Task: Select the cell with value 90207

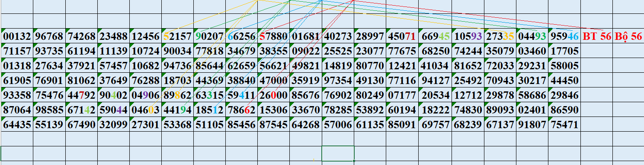Action: point(209,36)
